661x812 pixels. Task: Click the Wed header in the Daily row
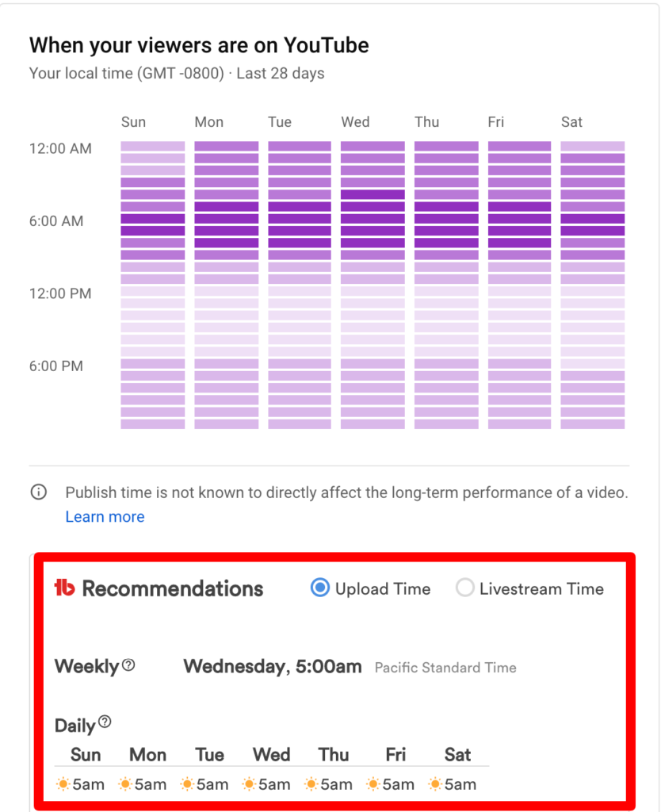point(270,754)
